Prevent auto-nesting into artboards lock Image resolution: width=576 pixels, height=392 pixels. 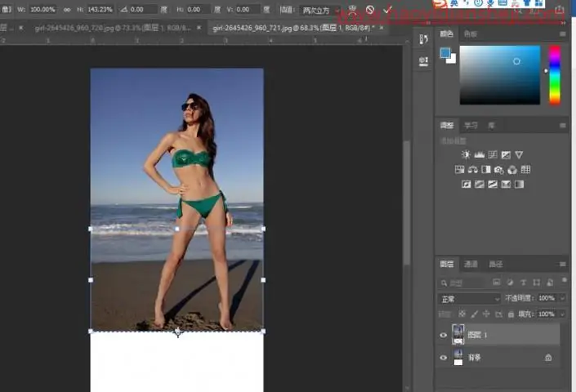pyautogui.click(x=498, y=314)
